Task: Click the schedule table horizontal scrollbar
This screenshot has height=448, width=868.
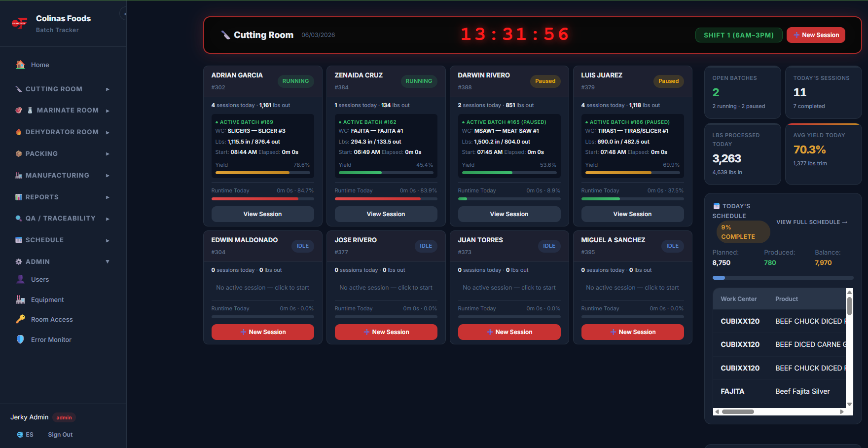Action: click(x=738, y=411)
